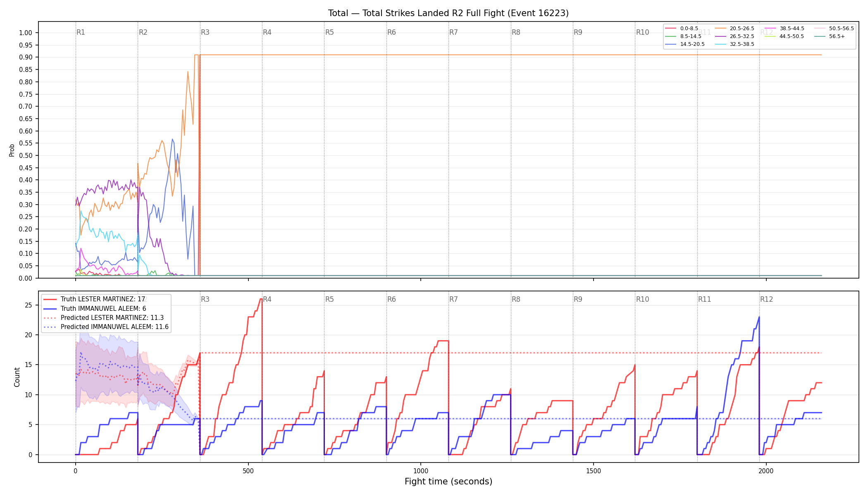Click the Count y-axis label
The width and height of the screenshot is (868, 496).
pos(17,377)
